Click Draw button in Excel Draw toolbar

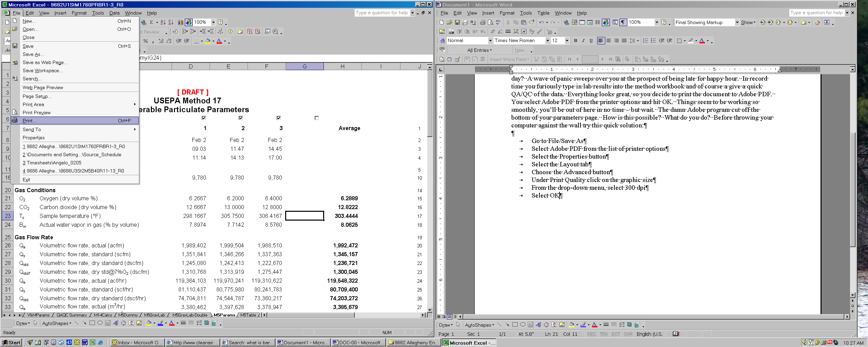pyautogui.click(x=23, y=323)
